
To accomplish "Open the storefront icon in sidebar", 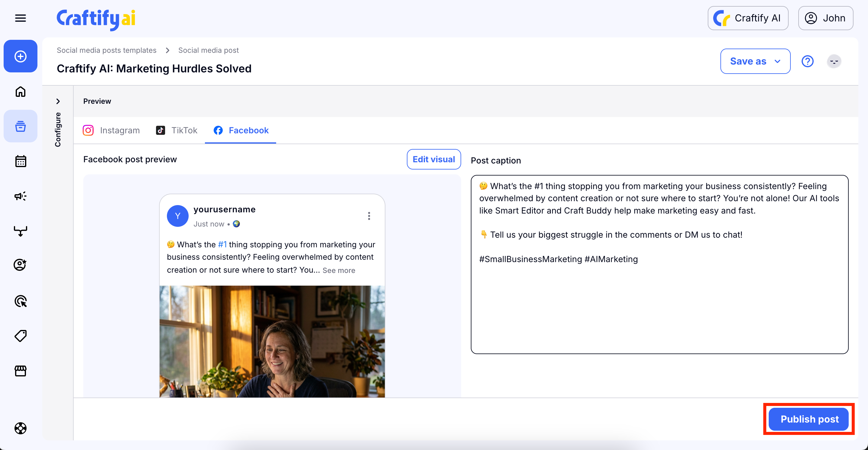I will click(20, 370).
